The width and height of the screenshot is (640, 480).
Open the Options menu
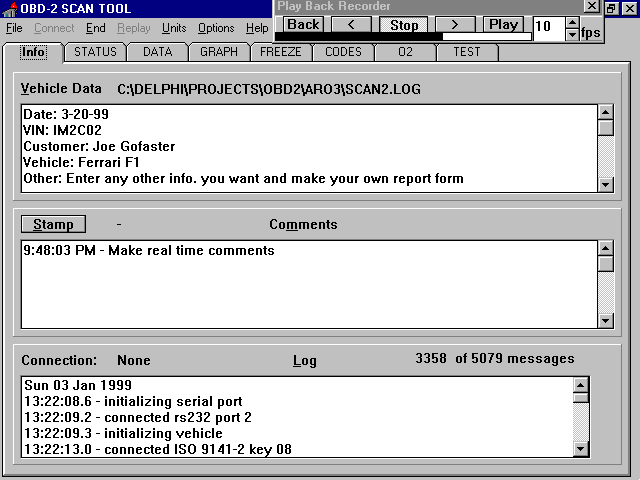click(215, 28)
